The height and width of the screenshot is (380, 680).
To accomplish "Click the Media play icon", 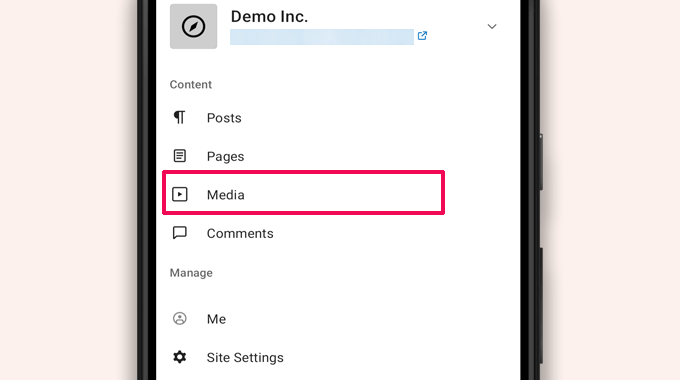I will (x=180, y=194).
